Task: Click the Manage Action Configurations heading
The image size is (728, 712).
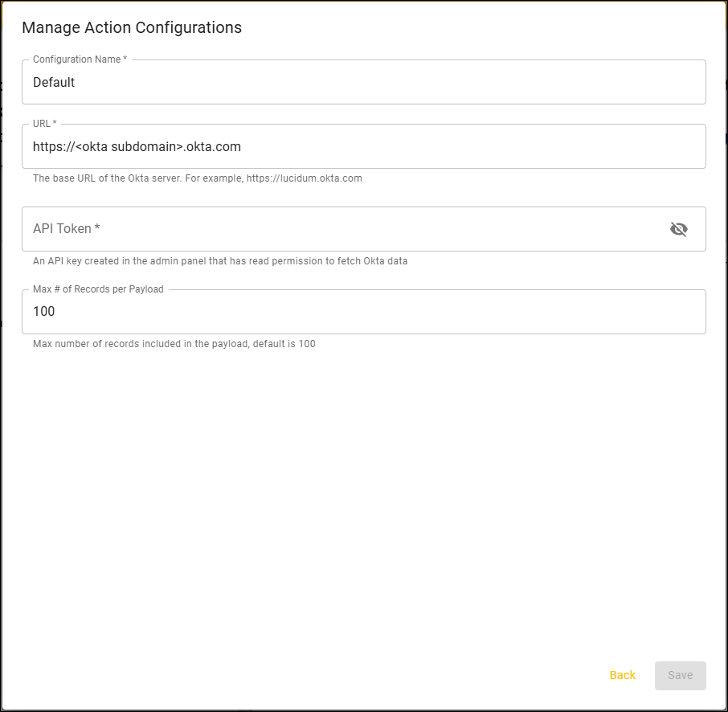Action: tap(132, 27)
